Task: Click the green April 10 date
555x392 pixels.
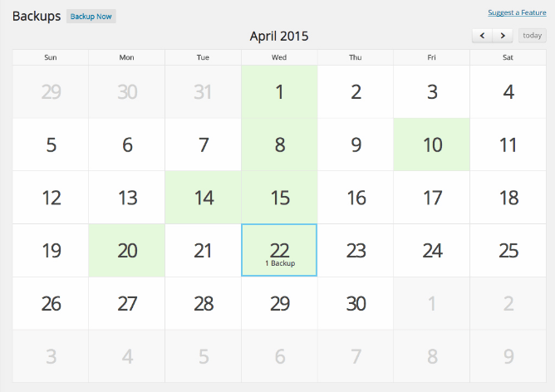Action: coord(432,145)
